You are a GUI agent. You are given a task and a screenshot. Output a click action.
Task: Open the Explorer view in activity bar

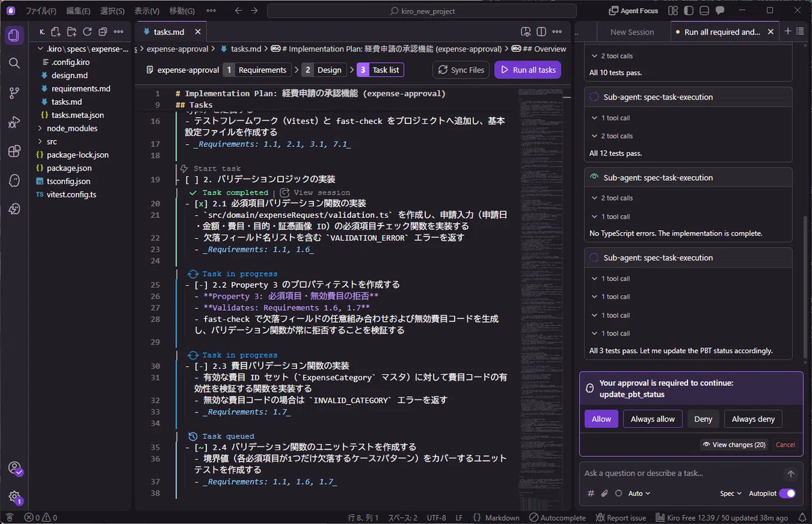point(14,36)
